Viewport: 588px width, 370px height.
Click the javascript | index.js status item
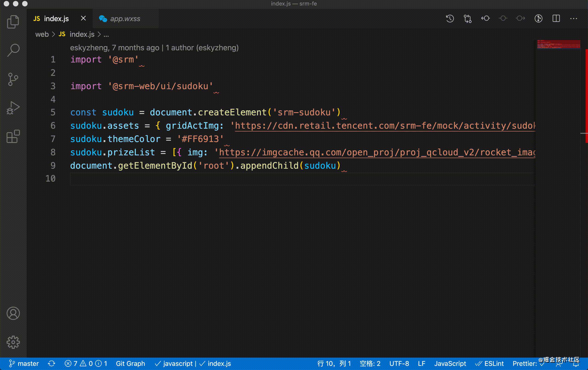[193, 364]
